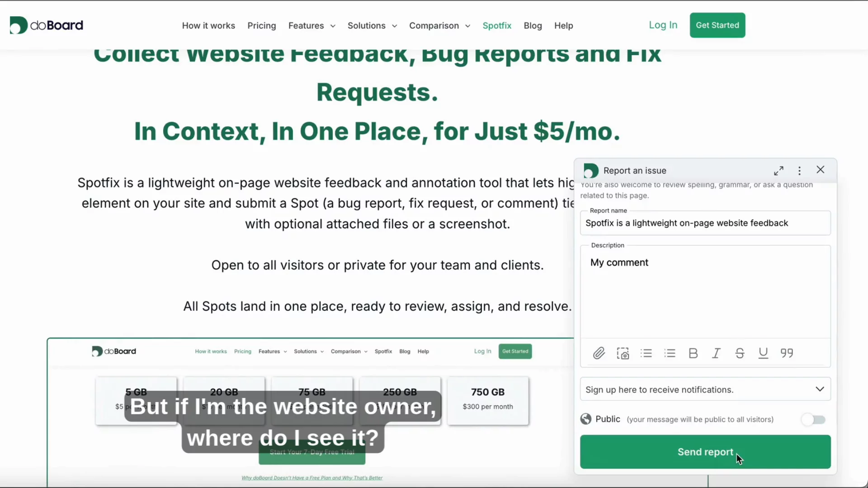This screenshot has width=868, height=488.
Task: Click Log In inside the preview screenshot
Action: point(482,351)
